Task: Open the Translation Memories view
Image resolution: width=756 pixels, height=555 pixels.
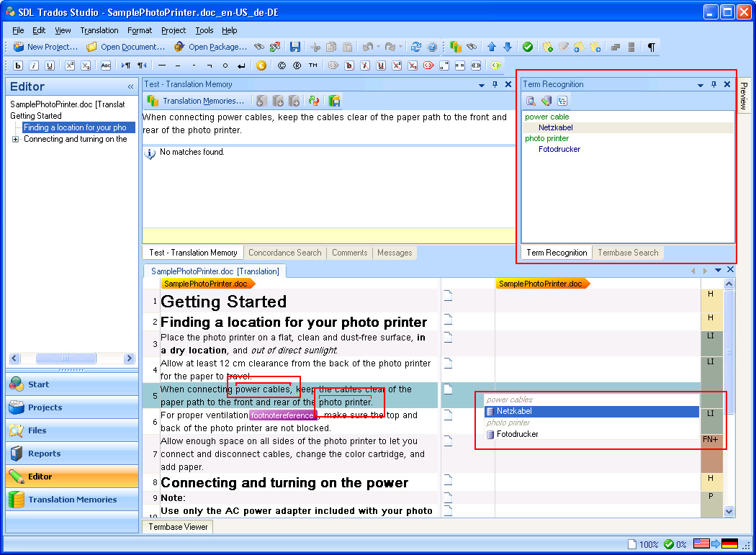Action: pyautogui.click(x=72, y=500)
